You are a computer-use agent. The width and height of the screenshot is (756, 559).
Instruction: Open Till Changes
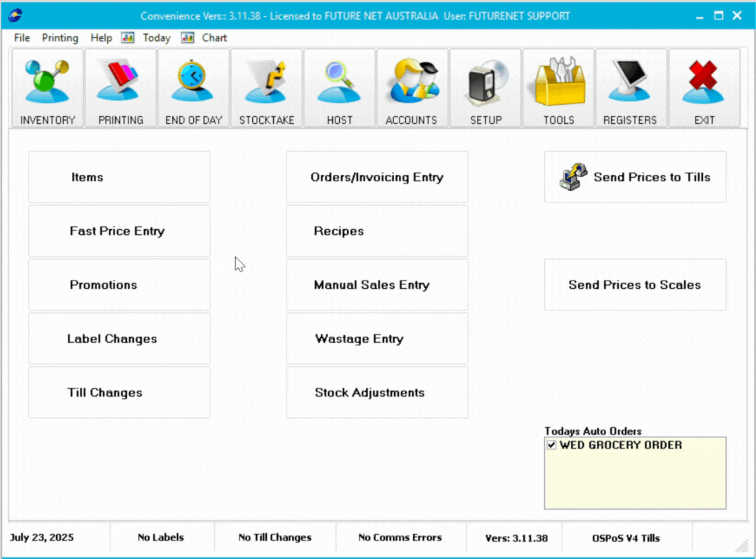click(x=119, y=392)
